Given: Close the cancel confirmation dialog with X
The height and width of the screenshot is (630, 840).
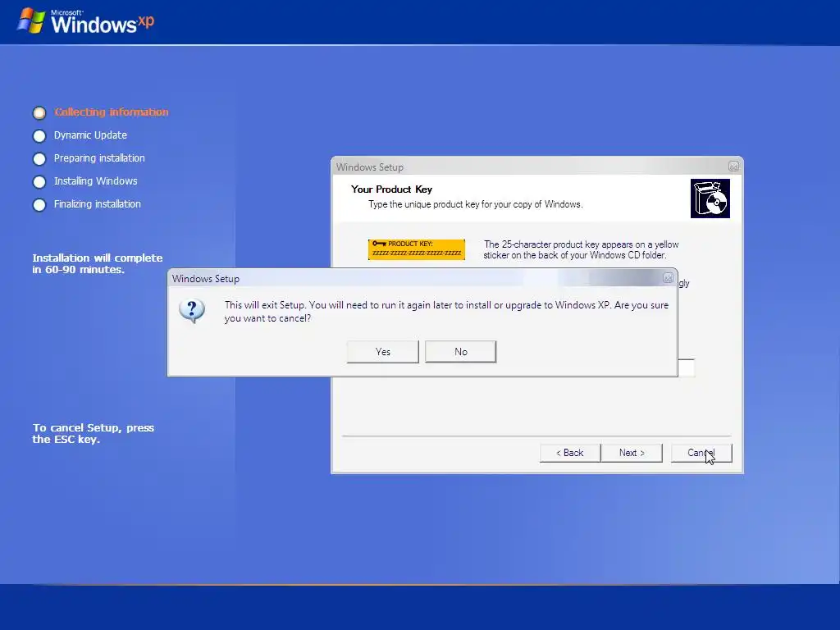Looking at the screenshot, I should pos(668,278).
